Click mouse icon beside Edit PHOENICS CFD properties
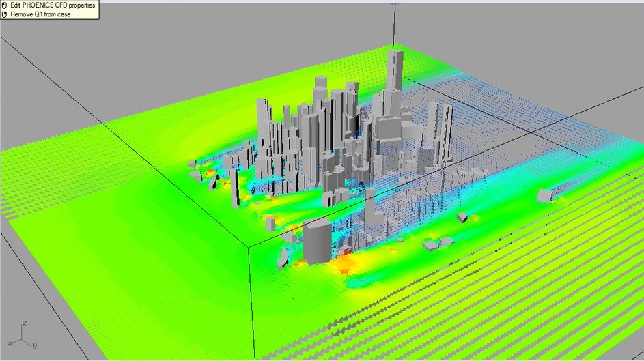The image size is (644, 361). [x=4, y=5]
